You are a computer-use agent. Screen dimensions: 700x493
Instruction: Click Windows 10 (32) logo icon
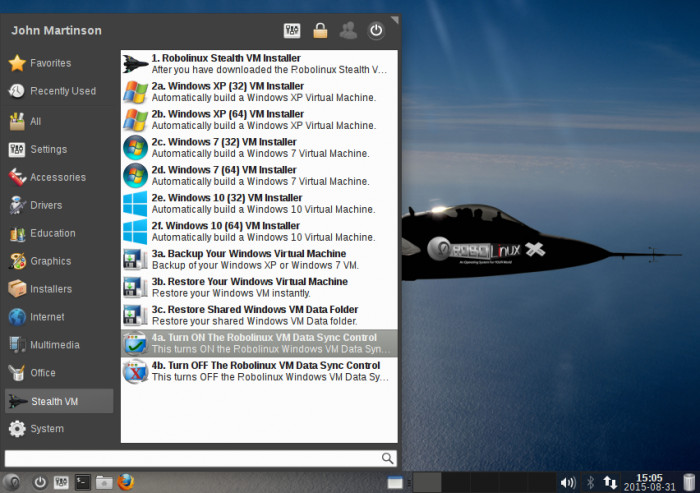coord(135,204)
